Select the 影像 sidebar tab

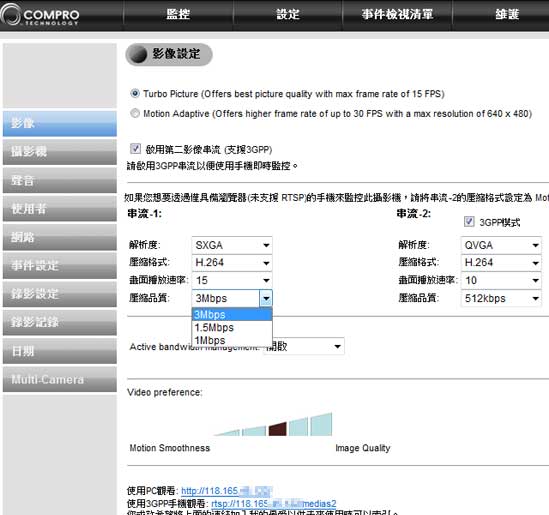[60, 124]
